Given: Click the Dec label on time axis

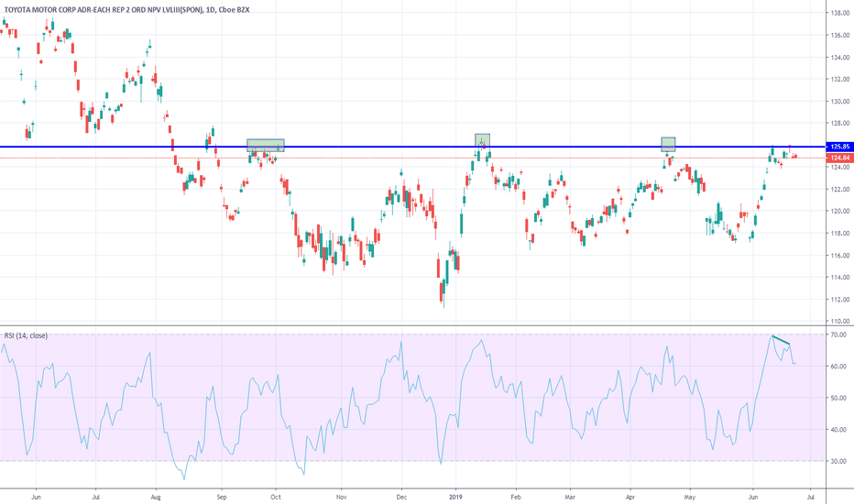Looking at the screenshot, I should (401, 497).
